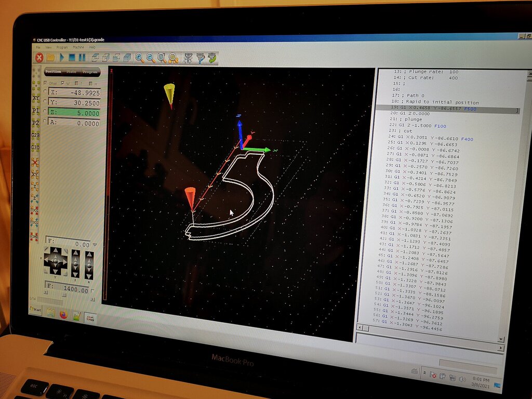Jog Z axis up arrow button

pos(75,254)
